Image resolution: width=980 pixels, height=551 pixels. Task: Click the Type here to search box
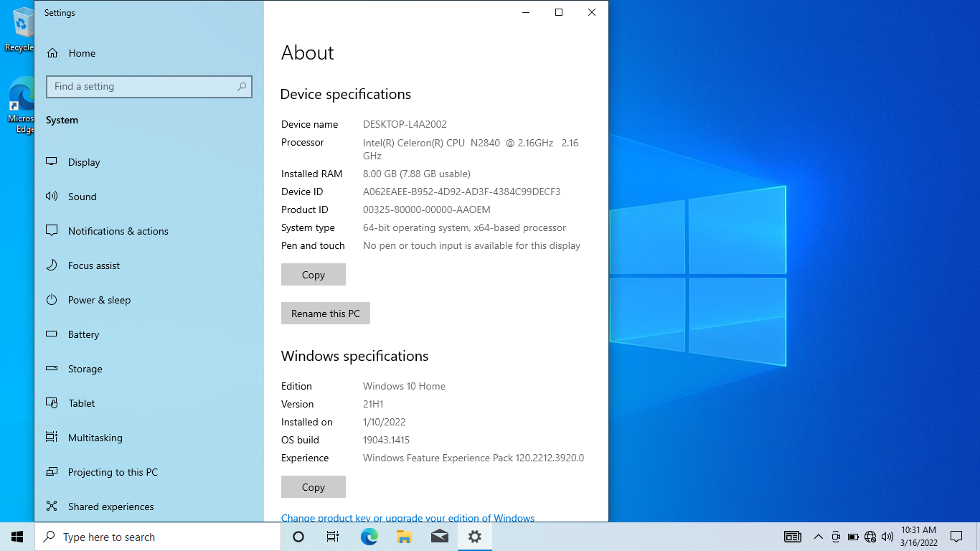click(x=158, y=537)
